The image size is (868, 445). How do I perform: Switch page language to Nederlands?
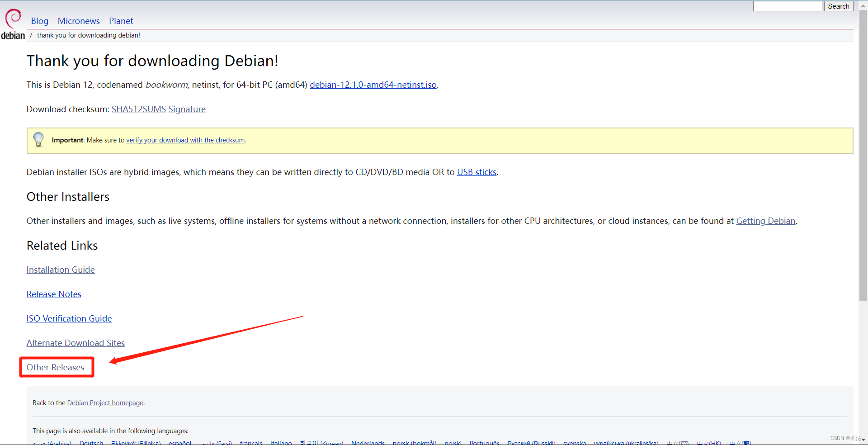[x=368, y=443]
